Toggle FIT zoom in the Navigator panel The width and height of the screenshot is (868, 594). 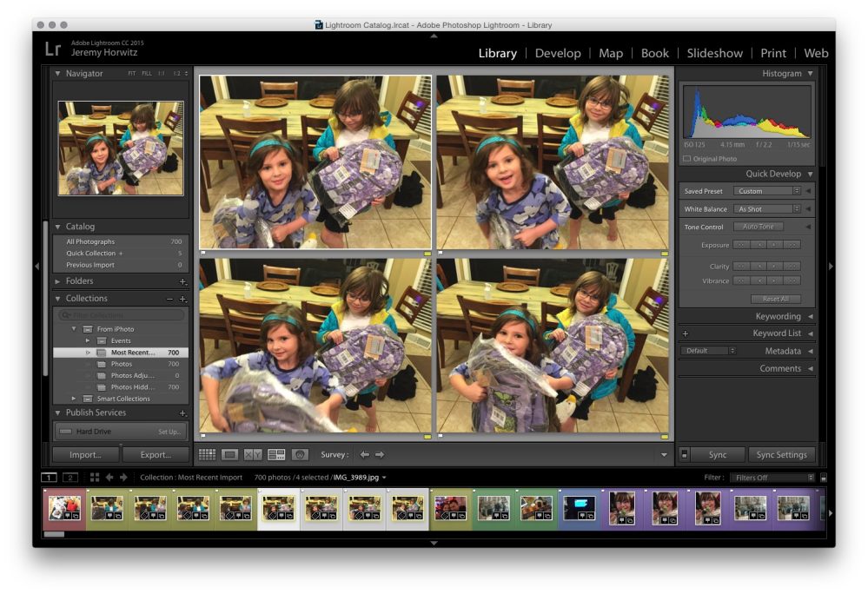point(132,74)
